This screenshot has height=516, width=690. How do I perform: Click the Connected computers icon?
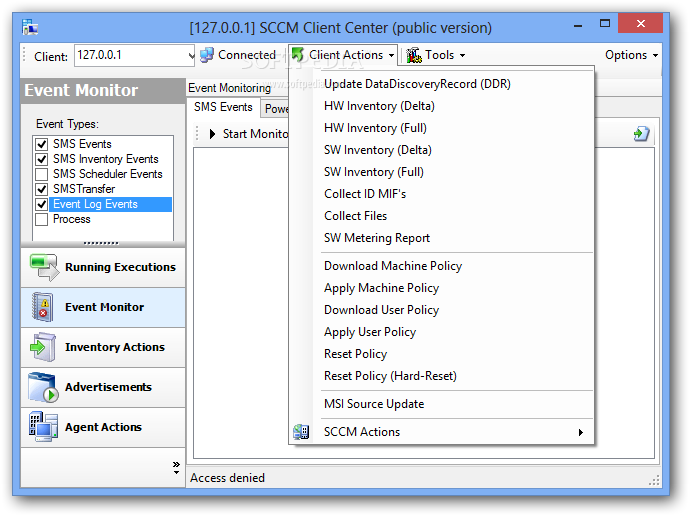point(207,55)
